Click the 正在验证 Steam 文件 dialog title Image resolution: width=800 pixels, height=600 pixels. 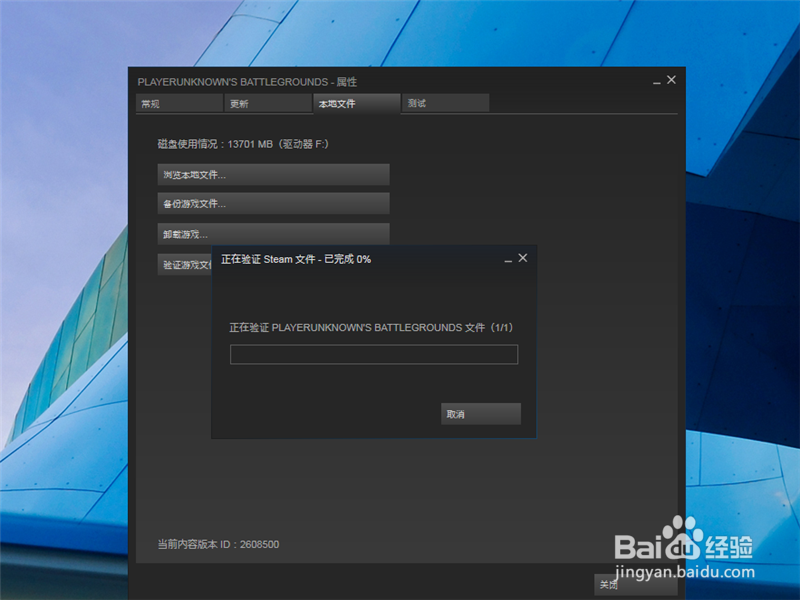pos(296,259)
